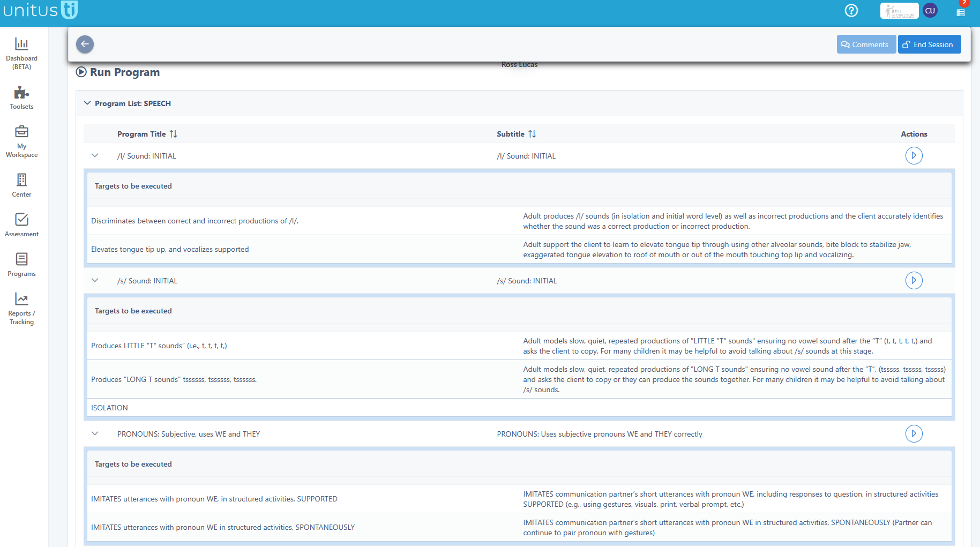Screen dimensions: 980x547
Task: Start the /s/ Sound: INITIAL program
Action: [x=914, y=280]
